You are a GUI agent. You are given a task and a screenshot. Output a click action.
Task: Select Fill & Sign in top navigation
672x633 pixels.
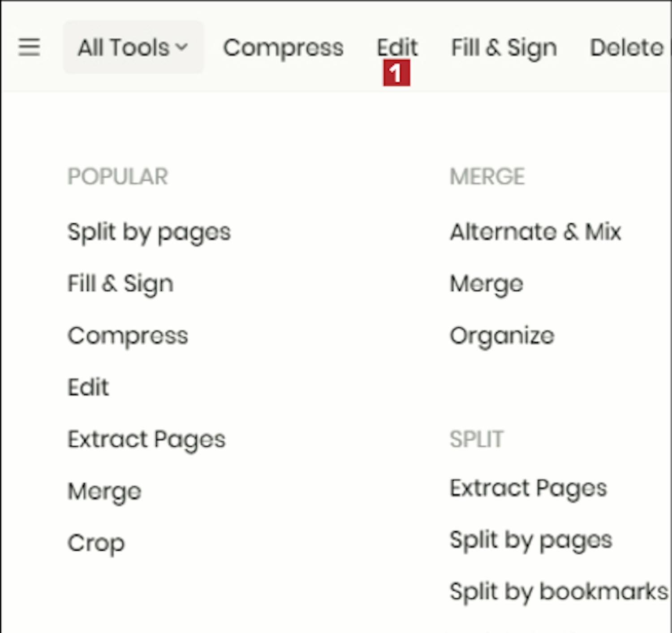[x=504, y=47]
